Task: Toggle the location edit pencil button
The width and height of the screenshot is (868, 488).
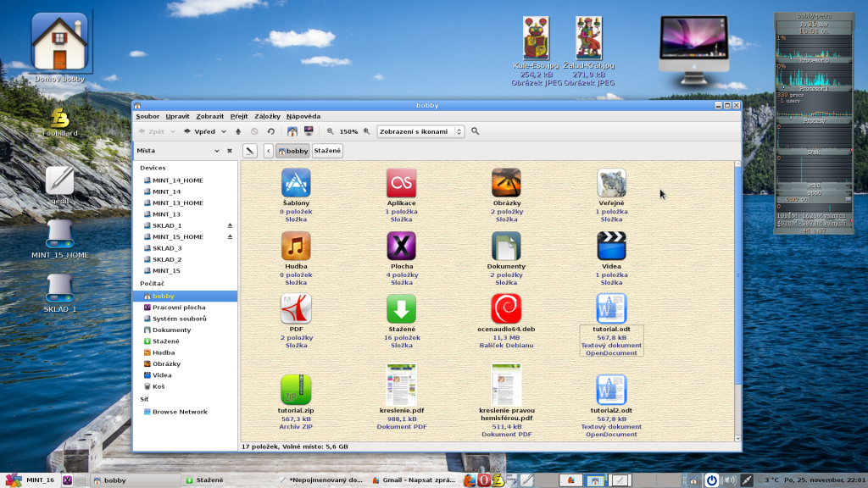Action: (250, 151)
